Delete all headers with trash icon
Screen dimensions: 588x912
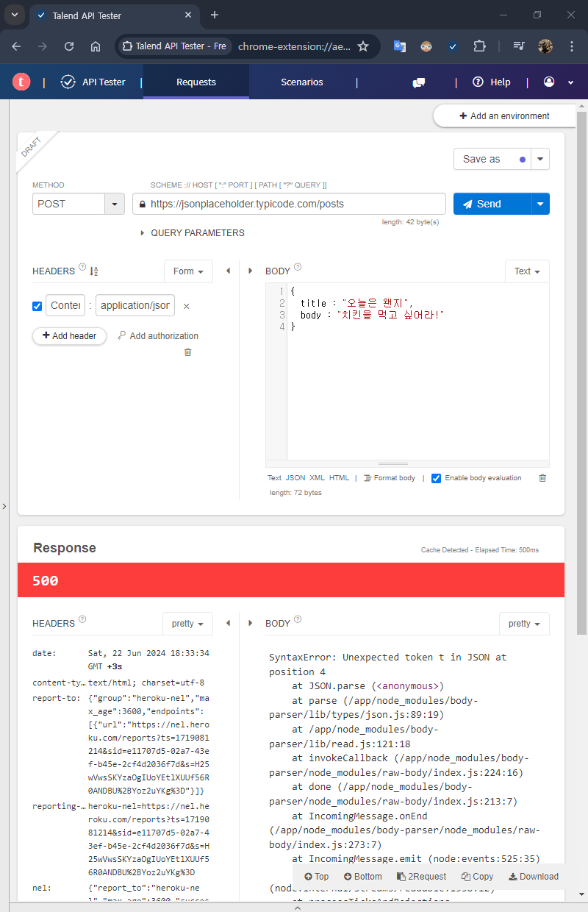pos(187,352)
